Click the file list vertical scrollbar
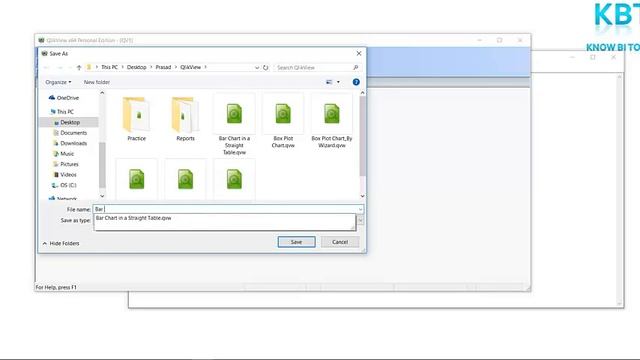Viewport: 640px width, 360px height. (362, 137)
